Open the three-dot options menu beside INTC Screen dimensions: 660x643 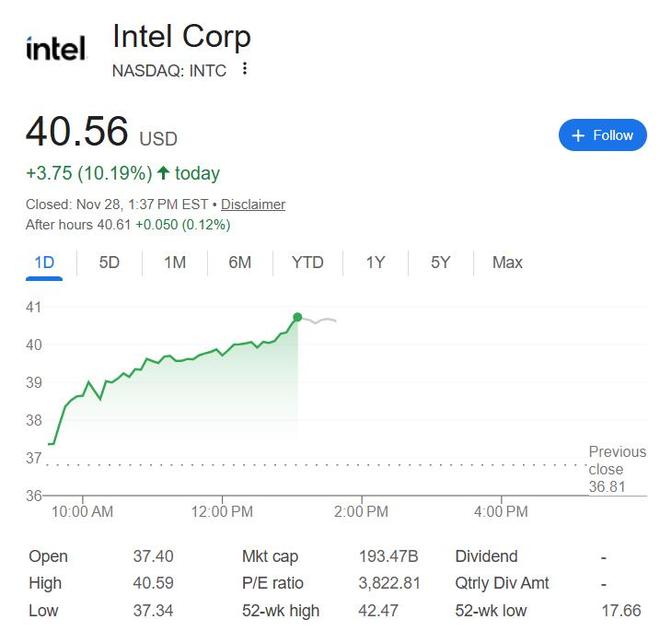coord(245,70)
